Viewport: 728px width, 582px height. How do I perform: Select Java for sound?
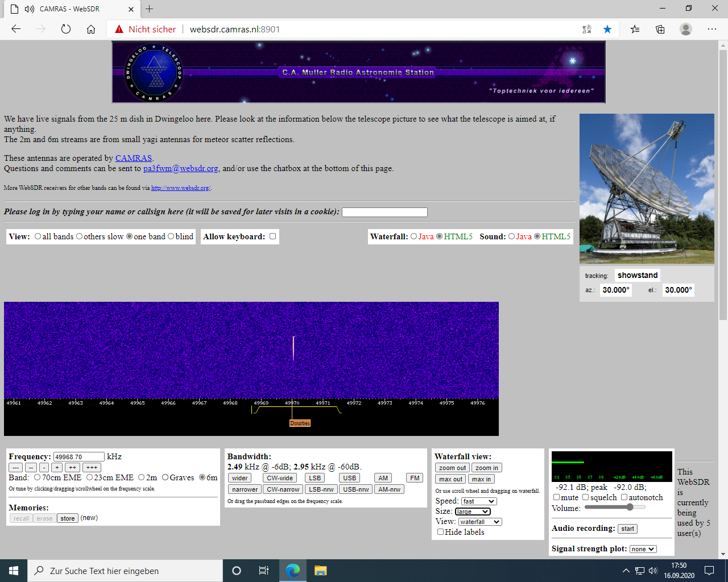click(x=511, y=236)
